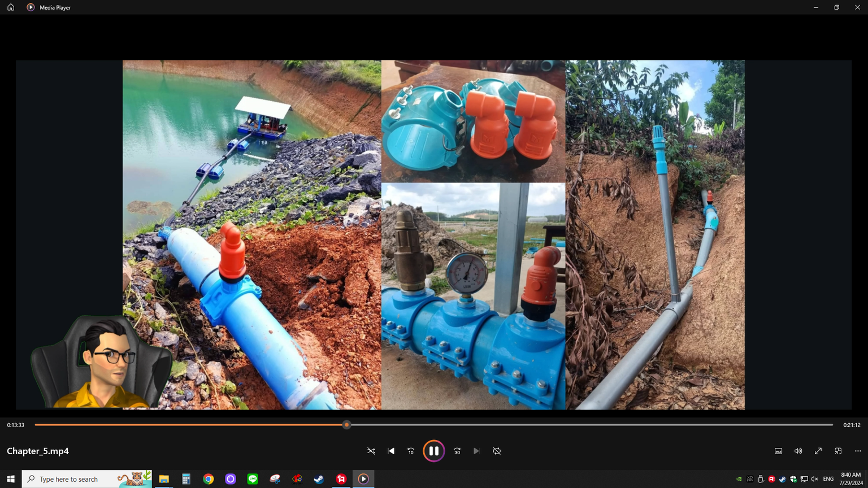Open File Explorer from taskbar
Screen dimensions: 868x488
click(x=164, y=479)
